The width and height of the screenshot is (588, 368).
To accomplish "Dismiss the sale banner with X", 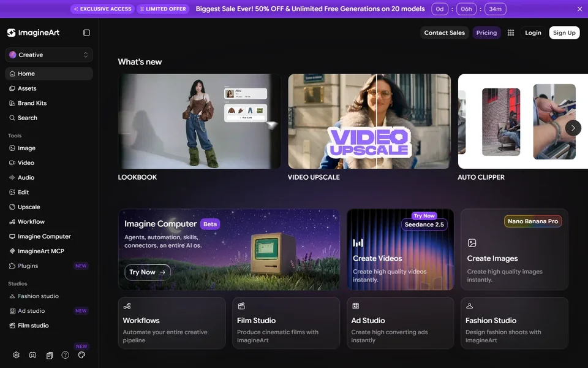I will pos(580,9).
